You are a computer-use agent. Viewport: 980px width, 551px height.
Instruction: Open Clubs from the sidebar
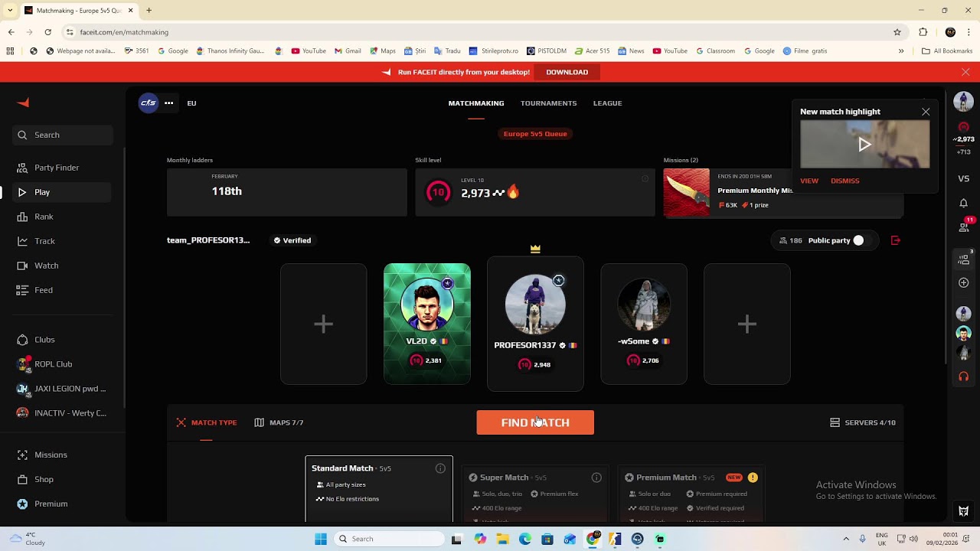point(44,340)
